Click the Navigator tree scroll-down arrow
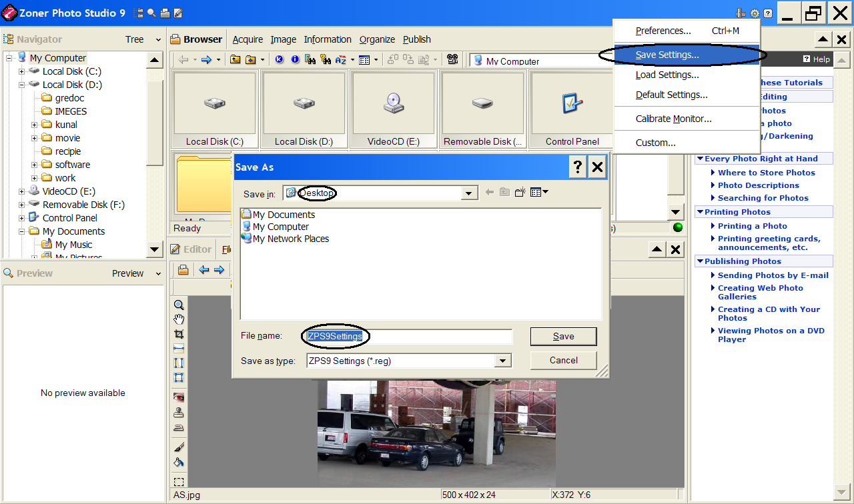This screenshot has width=854, height=504. (x=155, y=249)
